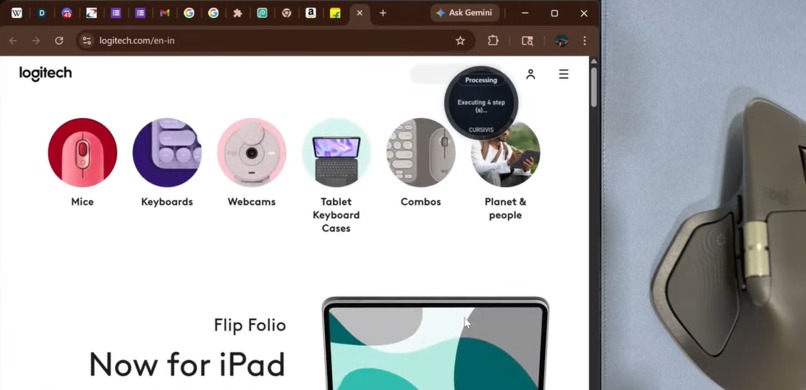
Task: Click the Now for iPad headline
Action: pos(187,364)
